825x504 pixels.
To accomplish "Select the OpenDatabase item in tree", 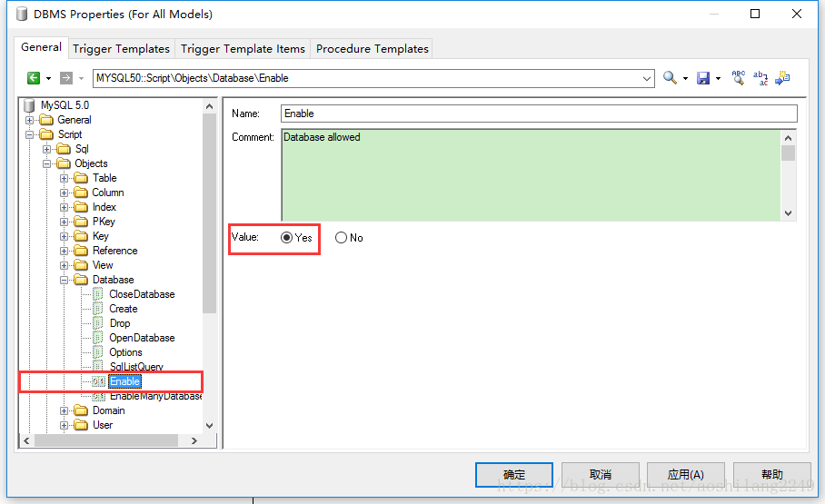I will (x=142, y=338).
